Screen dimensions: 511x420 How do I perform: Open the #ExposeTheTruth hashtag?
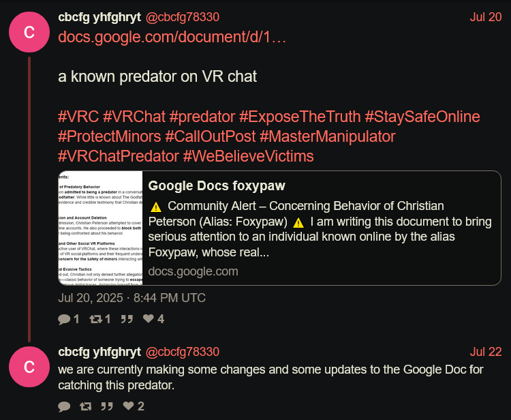tap(300, 117)
